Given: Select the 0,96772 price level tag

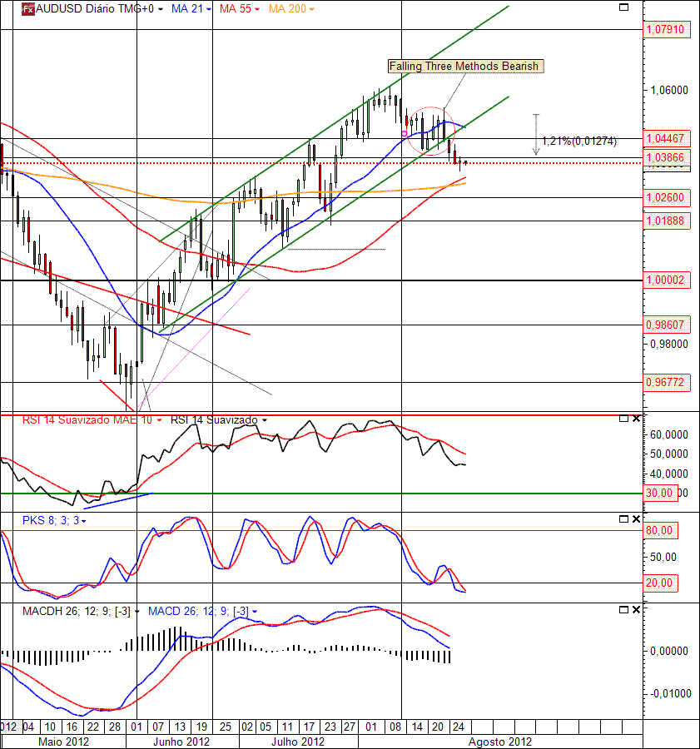Looking at the screenshot, I should (x=667, y=382).
